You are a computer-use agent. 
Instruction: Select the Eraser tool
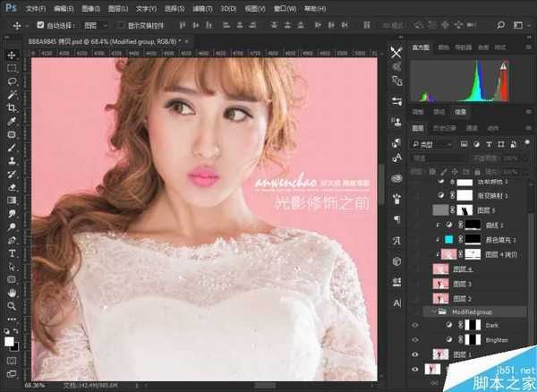point(12,187)
